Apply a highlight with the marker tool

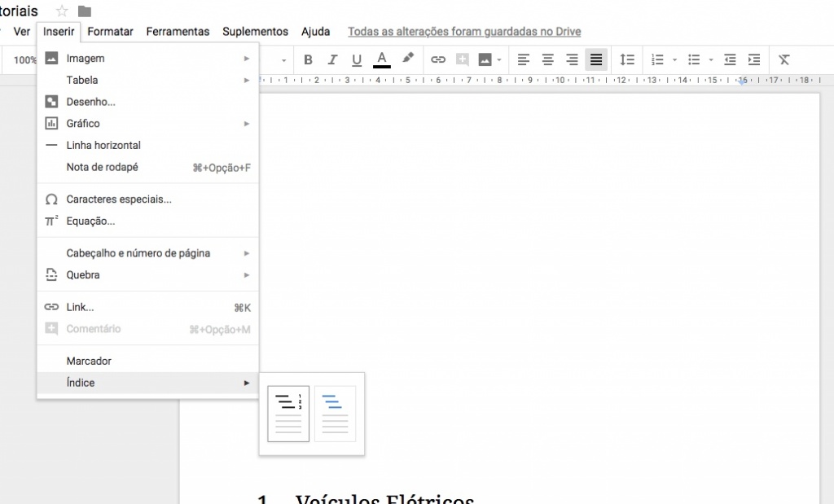407,59
